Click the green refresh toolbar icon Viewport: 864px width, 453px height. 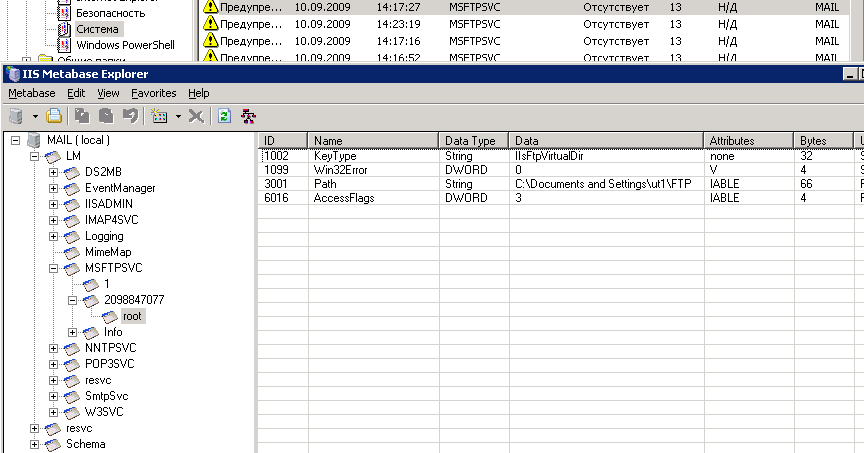coord(224,116)
